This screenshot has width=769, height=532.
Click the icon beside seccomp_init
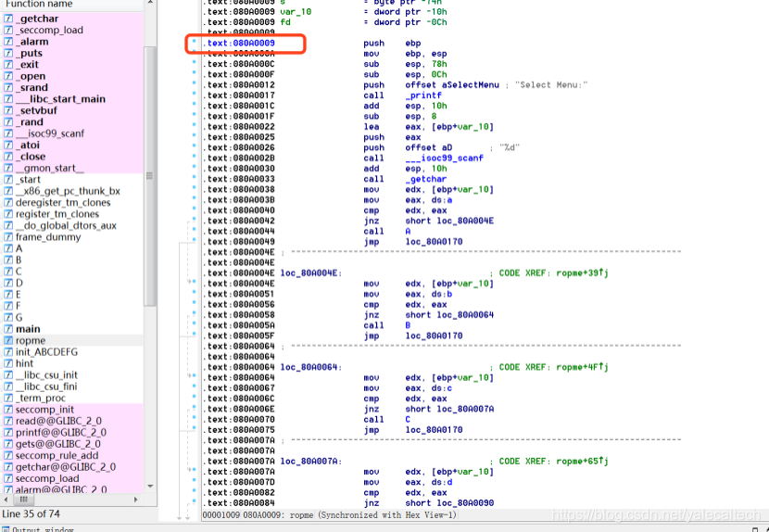pos(8,410)
